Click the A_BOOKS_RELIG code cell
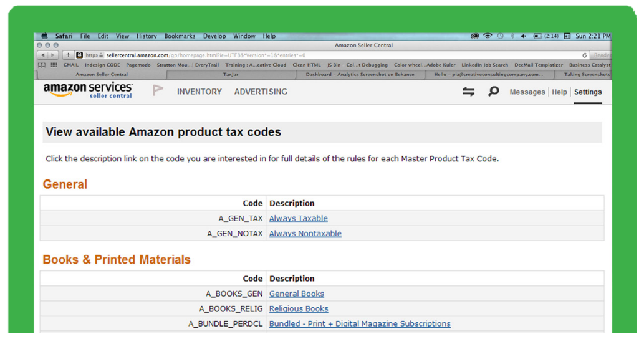The width and height of the screenshot is (644, 339). point(153,308)
